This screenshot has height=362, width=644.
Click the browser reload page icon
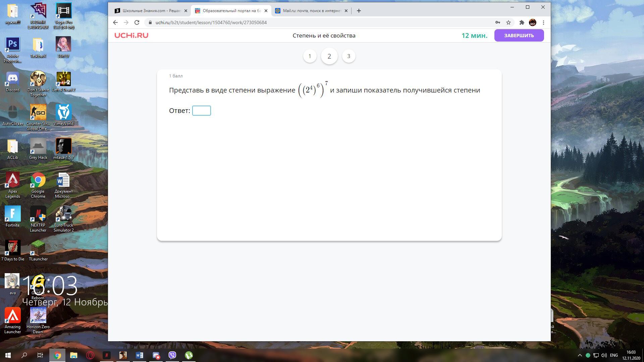click(137, 22)
